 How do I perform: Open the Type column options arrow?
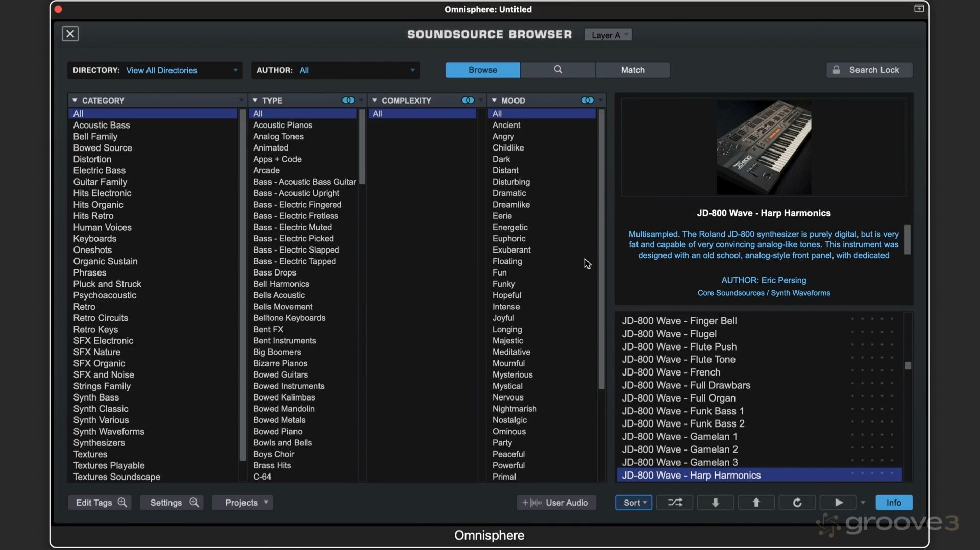coord(361,101)
